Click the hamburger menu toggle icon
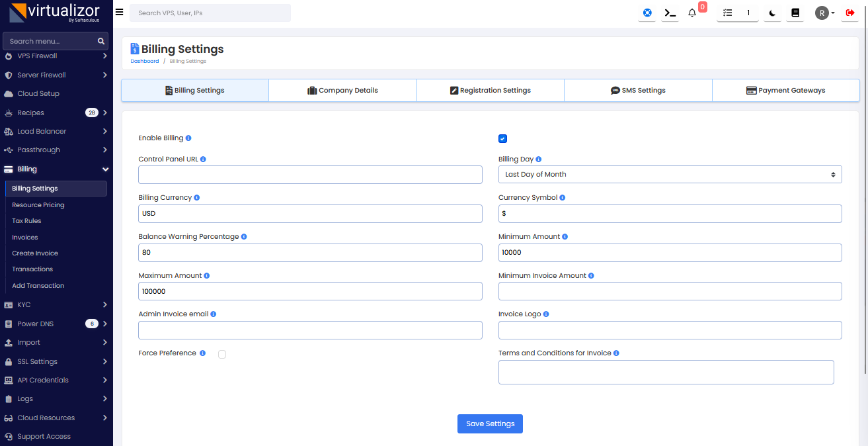Image resolution: width=868 pixels, height=446 pixels. click(x=119, y=12)
